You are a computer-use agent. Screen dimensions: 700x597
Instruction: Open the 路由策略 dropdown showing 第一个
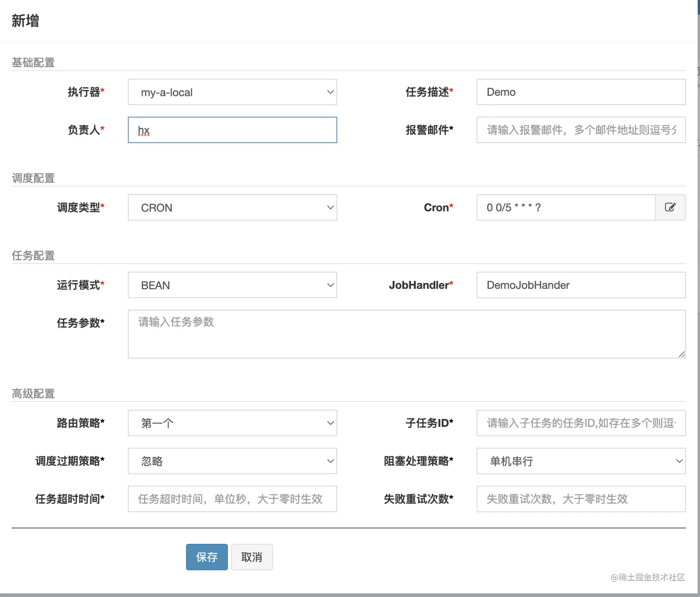click(232, 423)
